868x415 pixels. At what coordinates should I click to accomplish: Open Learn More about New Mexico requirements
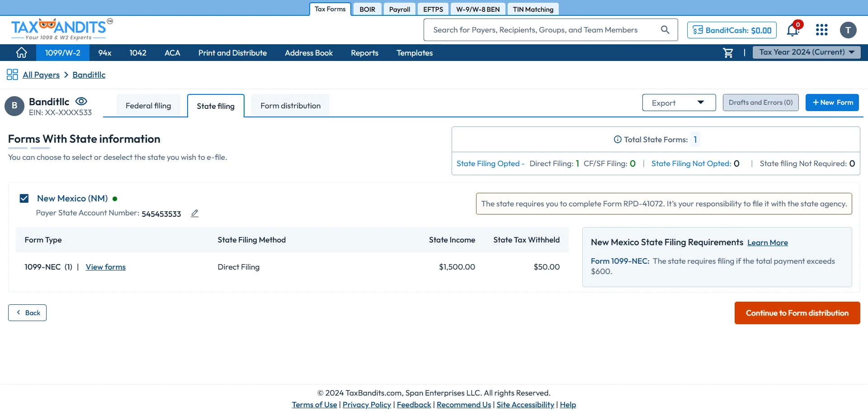point(767,242)
